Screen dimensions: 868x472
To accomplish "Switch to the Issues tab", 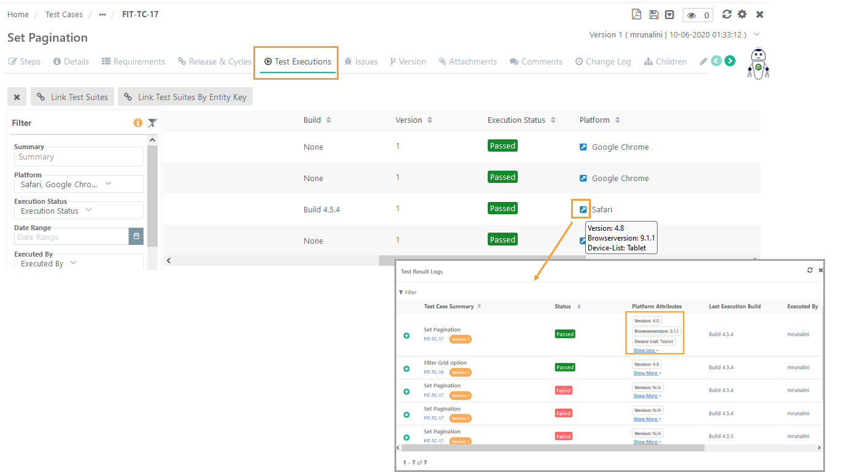I will click(361, 61).
